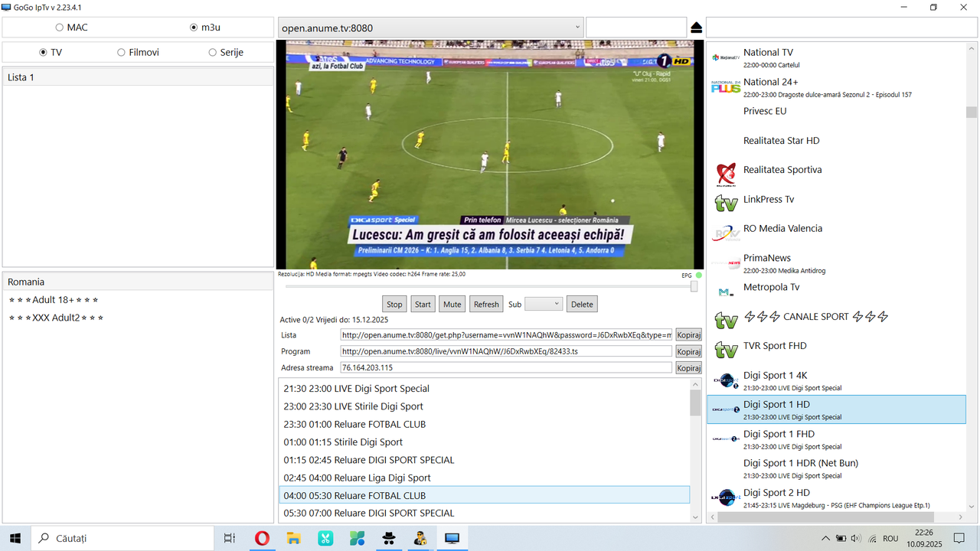Screen dimensions: 980x551
Task: Click the CANALE SPORT category logo
Action: click(x=725, y=321)
